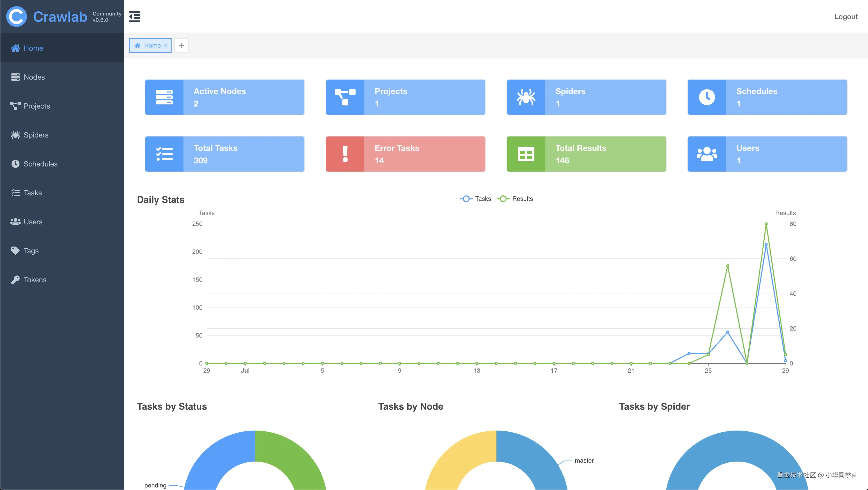Click the Spiders card spider icon
The height and width of the screenshot is (490, 868).
(x=526, y=97)
